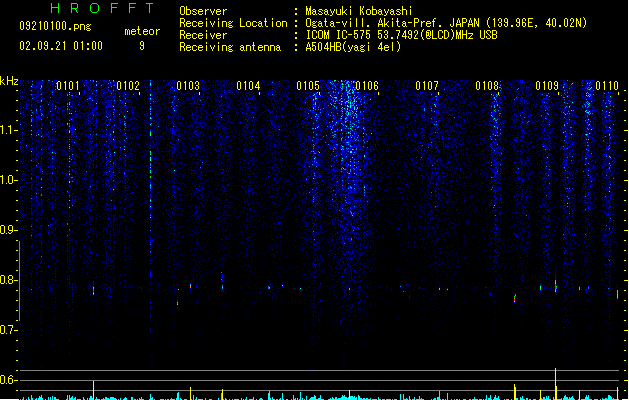Click the Receiver field label
The width and height of the screenshot is (629, 400).
(203, 35)
